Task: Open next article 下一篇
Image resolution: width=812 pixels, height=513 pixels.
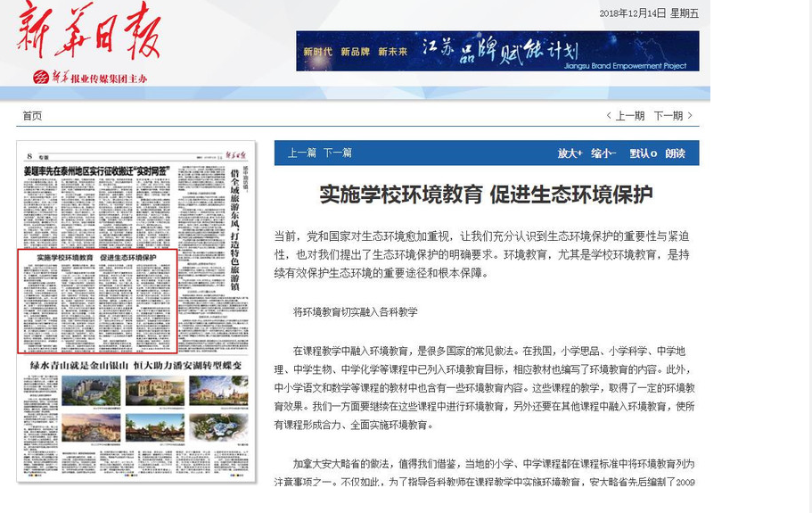Action: pyautogui.click(x=337, y=153)
